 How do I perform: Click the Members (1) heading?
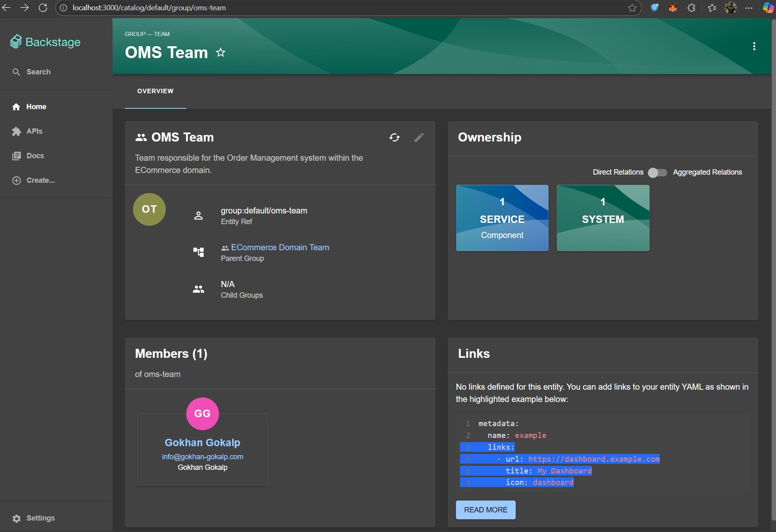(x=171, y=354)
